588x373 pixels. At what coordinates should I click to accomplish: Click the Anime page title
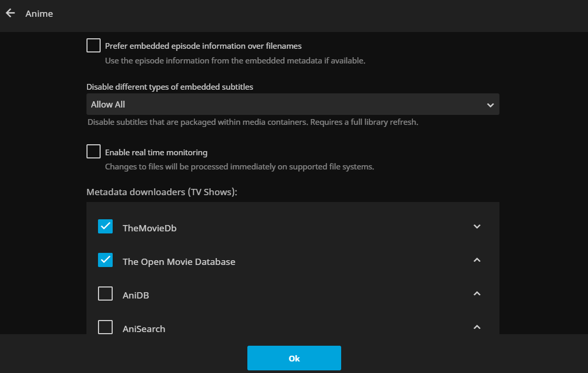pos(39,14)
